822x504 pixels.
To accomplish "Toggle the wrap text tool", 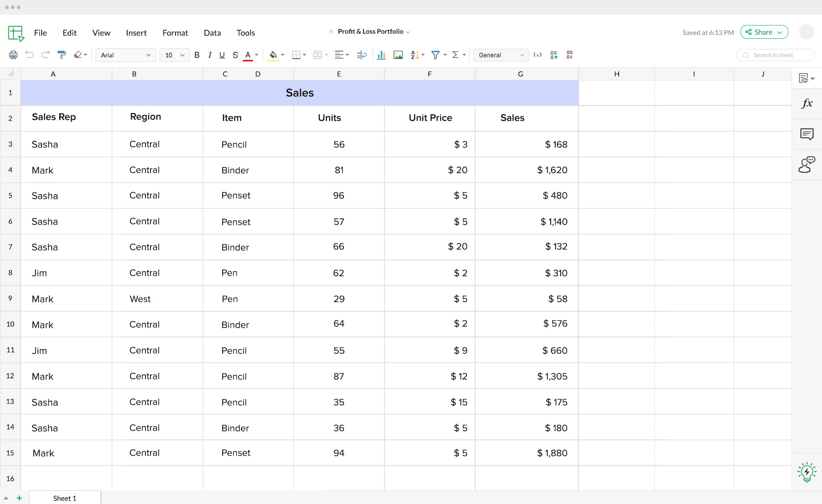I will pyautogui.click(x=362, y=55).
